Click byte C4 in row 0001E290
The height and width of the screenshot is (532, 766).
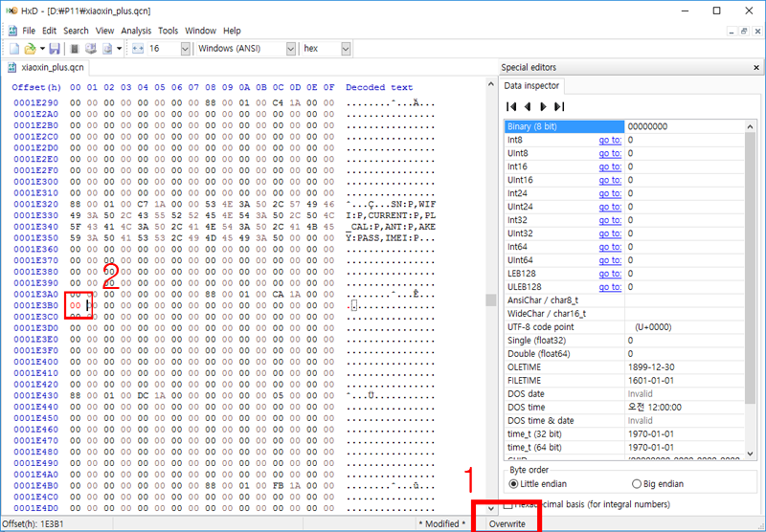click(x=278, y=103)
